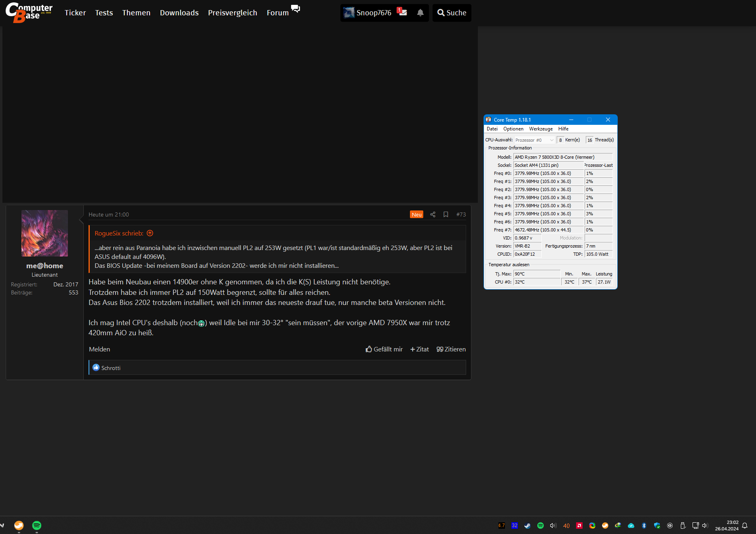Image resolution: width=756 pixels, height=534 pixels.
Task: Open the Optionen menu in Core Temp
Action: tap(513, 129)
